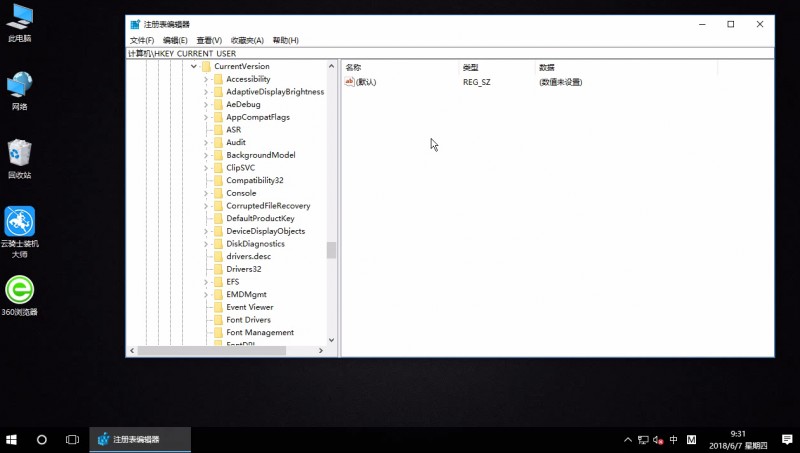Open the 此电脑 desktop icon

click(x=19, y=23)
